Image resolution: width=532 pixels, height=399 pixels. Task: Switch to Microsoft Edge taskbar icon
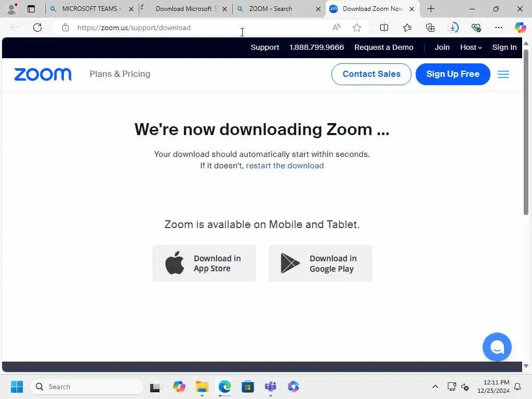tap(224, 387)
